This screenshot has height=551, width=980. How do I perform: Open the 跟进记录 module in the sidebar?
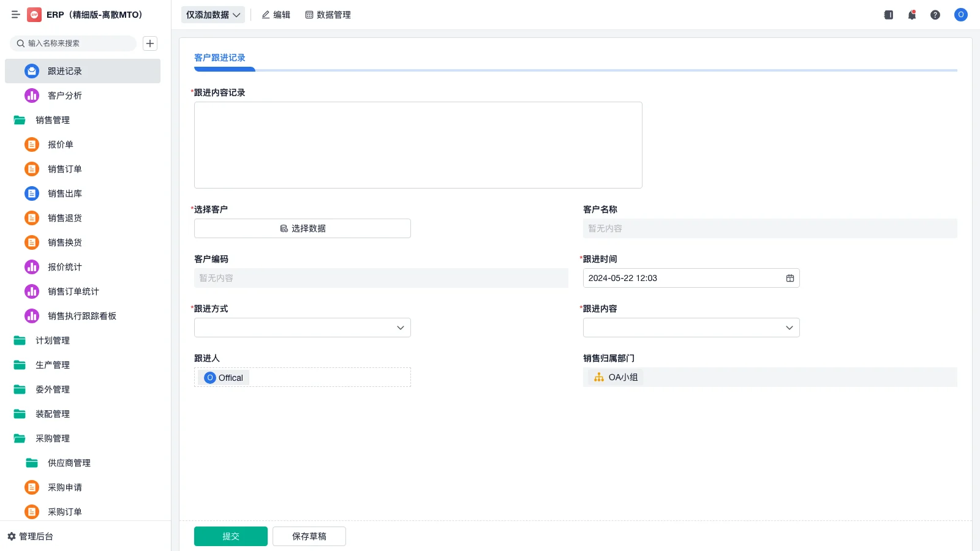coord(65,70)
